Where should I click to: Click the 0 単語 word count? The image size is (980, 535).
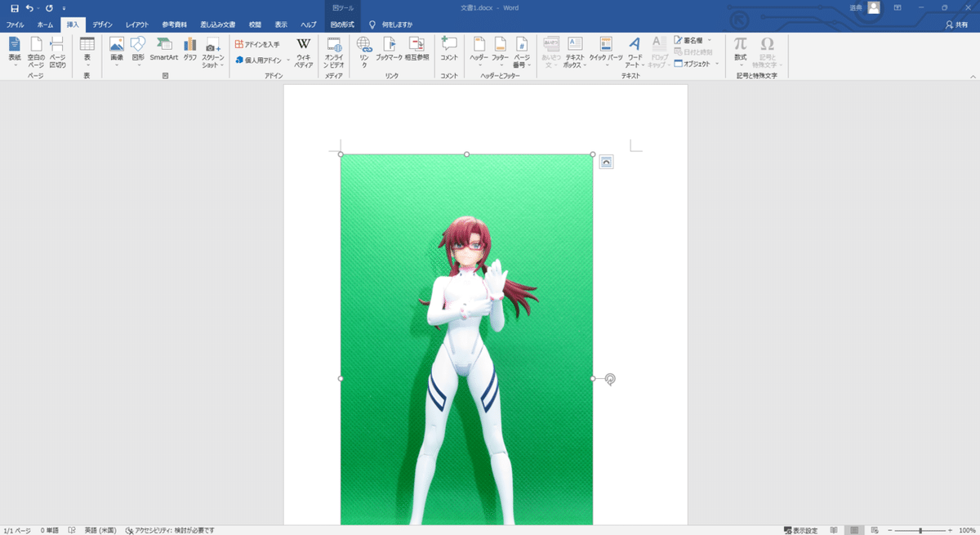(x=51, y=530)
